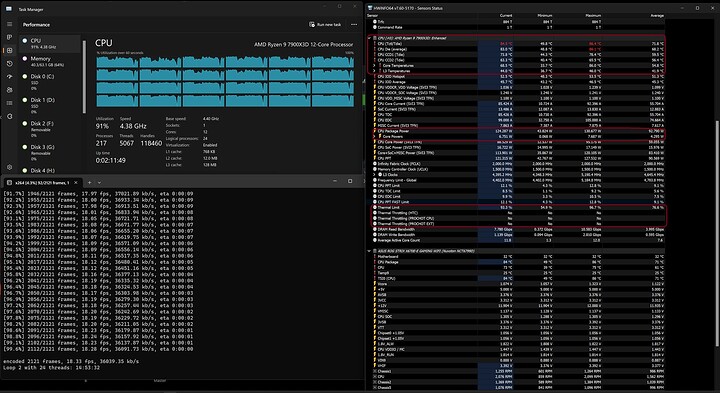Image resolution: width=720 pixels, height=393 pixels.
Task: Select Chassis1 fan speed row
Action: [517, 371]
